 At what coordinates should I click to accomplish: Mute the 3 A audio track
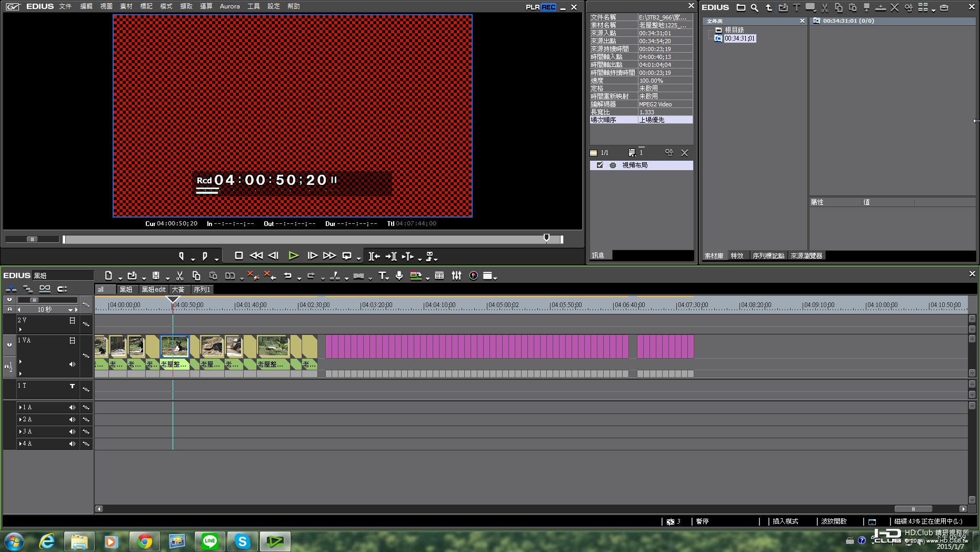pyautogui.click(x=72, y=431)
